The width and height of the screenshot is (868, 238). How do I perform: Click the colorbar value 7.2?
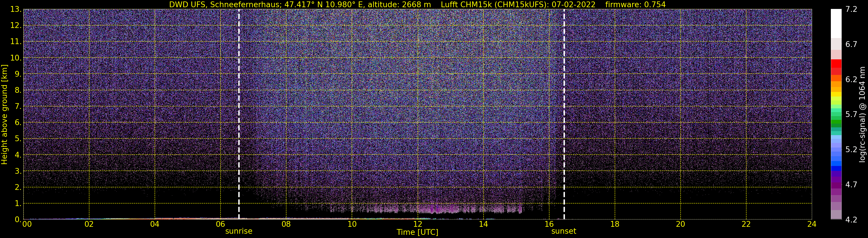(x=851, y=10)
